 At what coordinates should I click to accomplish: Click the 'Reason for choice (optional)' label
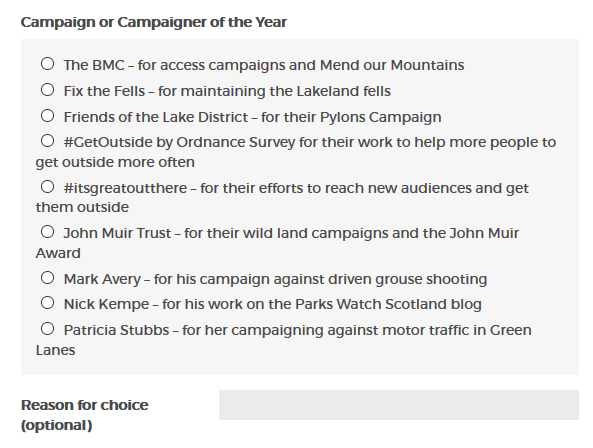tap(85, 415)
